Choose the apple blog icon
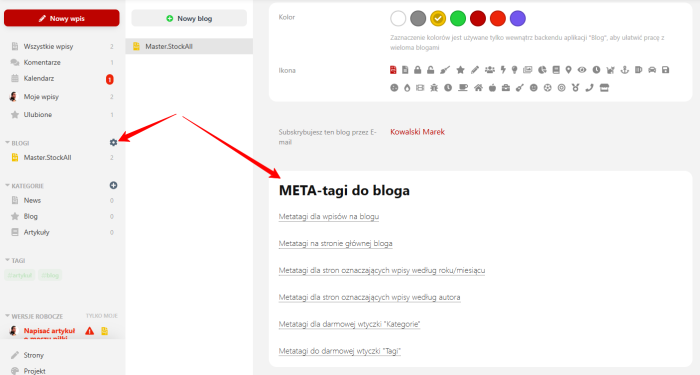Viewport: 700px width, 375px height. click(x=492, y=88)
